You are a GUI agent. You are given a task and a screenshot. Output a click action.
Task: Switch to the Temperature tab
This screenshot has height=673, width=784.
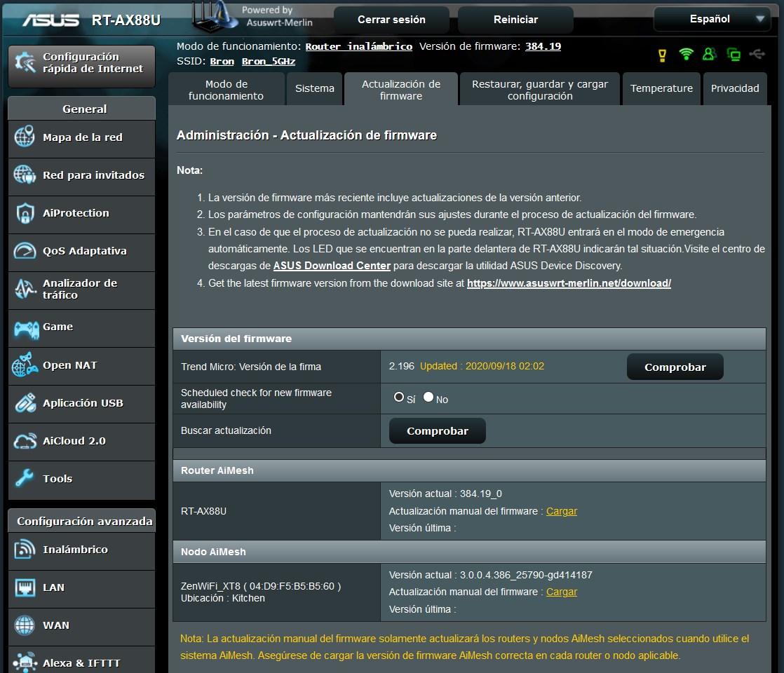[661, 88]
